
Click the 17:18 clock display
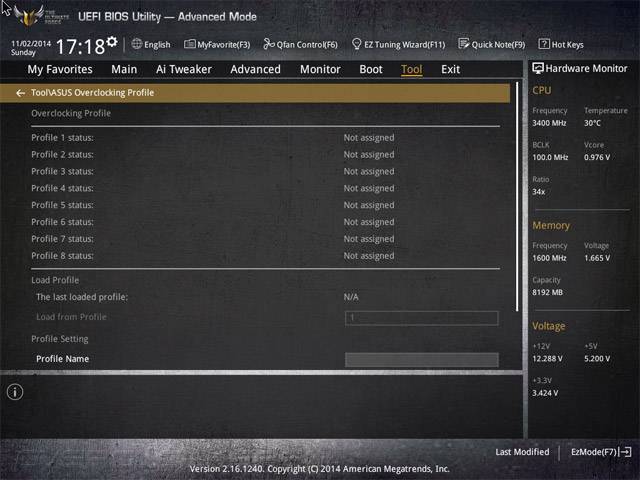[80, 46]
